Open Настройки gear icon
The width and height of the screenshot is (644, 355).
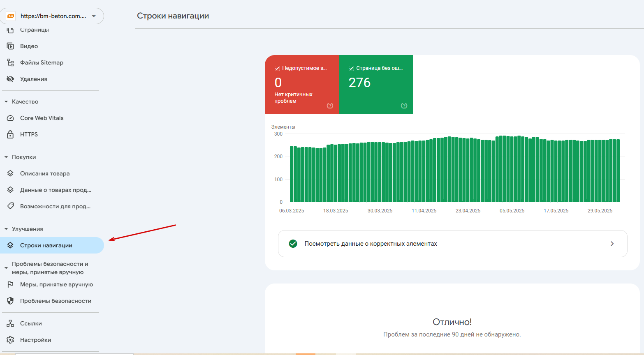click(11, 340)
